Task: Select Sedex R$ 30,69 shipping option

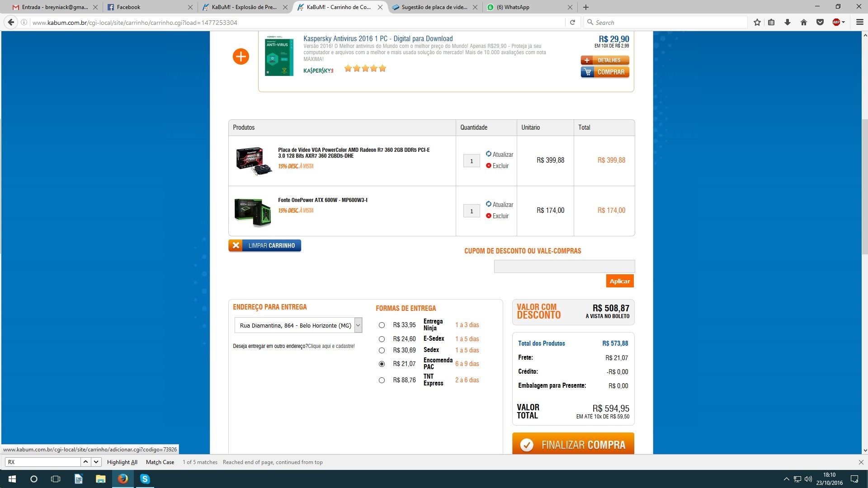Action: pyautogui.click(x=382, y=350)
